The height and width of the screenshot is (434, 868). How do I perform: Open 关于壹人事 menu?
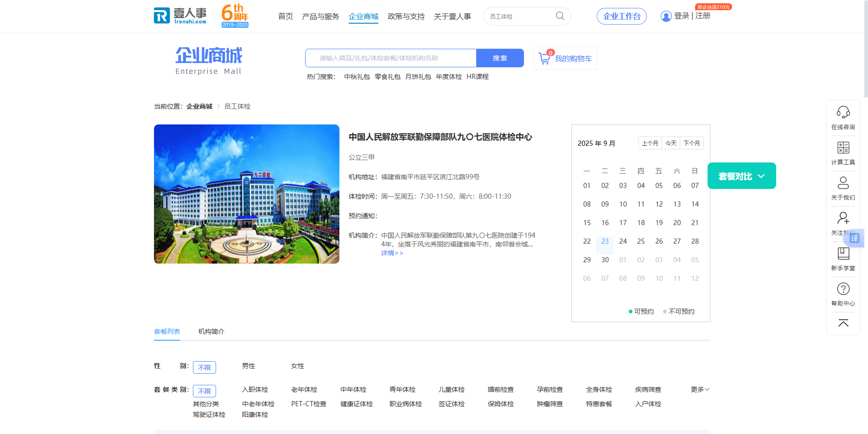click(453, 17)
